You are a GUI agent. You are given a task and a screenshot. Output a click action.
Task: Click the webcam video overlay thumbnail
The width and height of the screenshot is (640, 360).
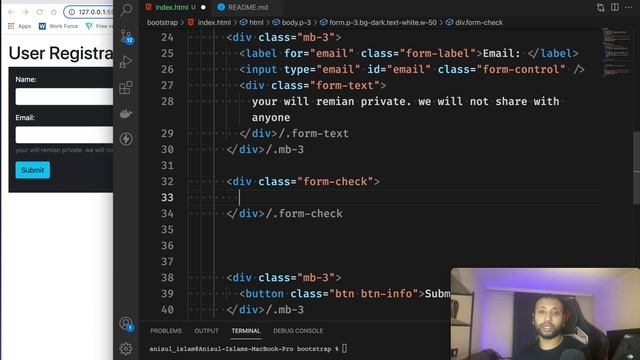click(x=545, y=314)
